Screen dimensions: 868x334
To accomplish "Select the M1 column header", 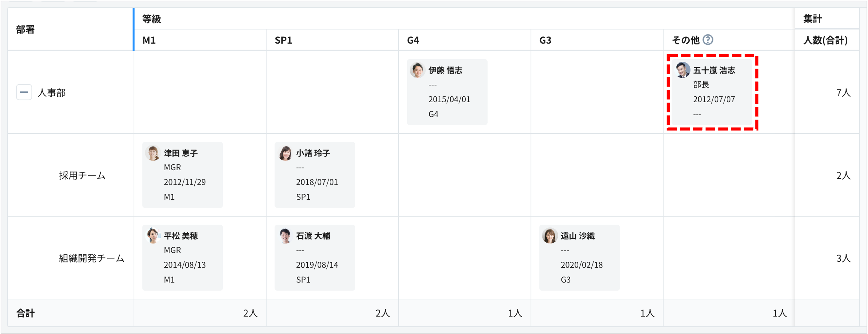I will coord(149,40).
